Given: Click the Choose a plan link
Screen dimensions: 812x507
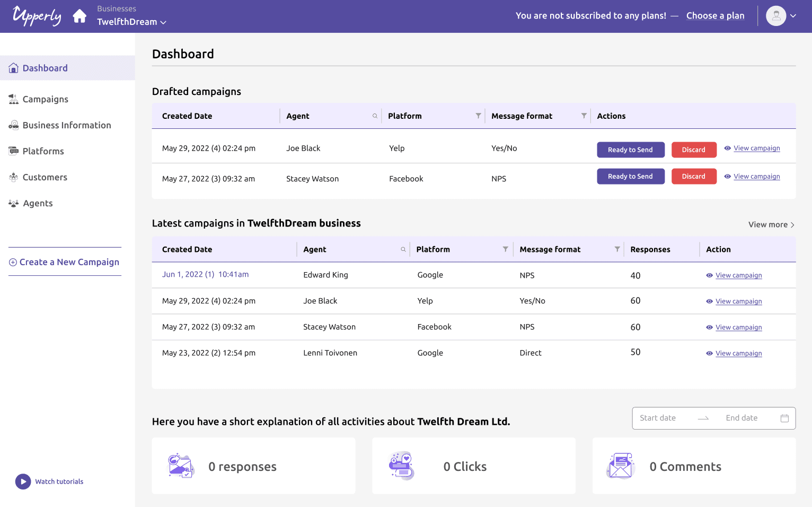Looking at the screenshot, I should tap(715, 16).
